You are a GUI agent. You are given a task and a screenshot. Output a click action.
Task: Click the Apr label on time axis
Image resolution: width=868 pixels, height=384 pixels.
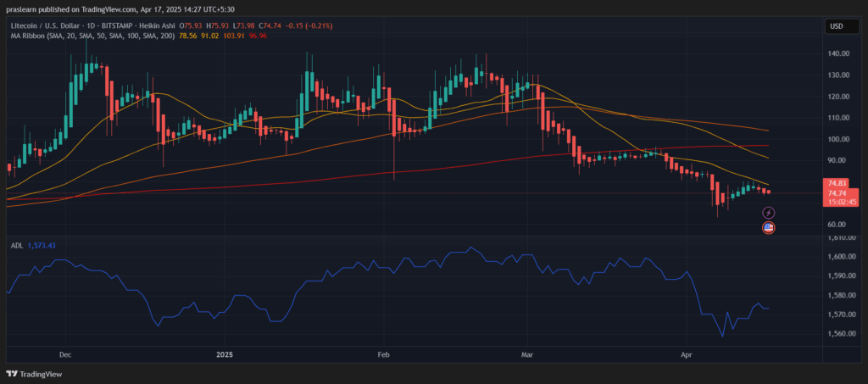(687, 354)
